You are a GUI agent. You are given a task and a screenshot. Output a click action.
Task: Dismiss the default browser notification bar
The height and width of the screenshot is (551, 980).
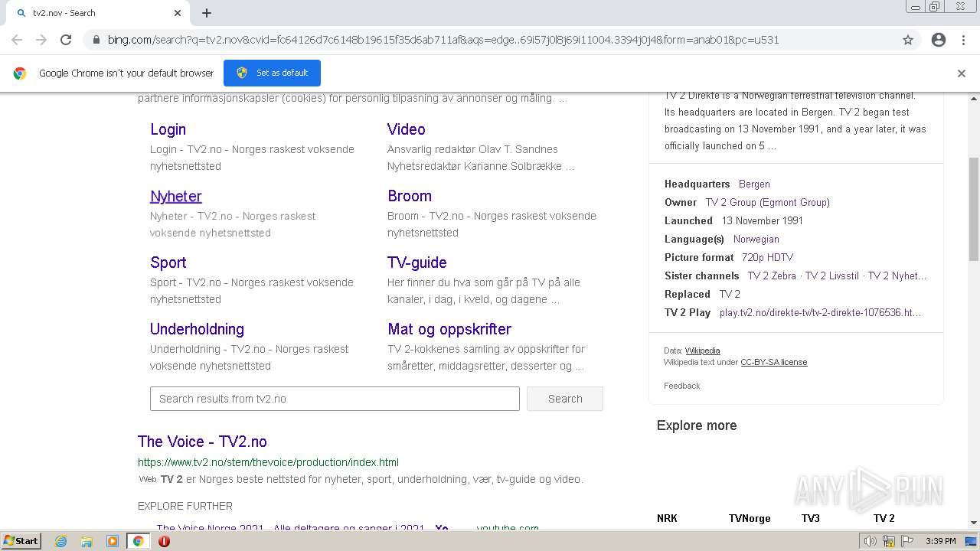(x=962, y=73)
